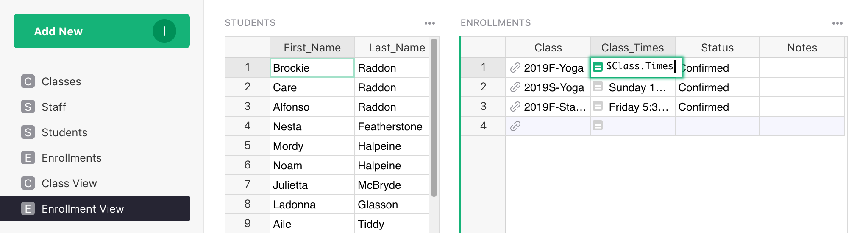Click the First_Name column header
Image resolution: width=868 pixels, height=233 pixels.
point(312,48)
